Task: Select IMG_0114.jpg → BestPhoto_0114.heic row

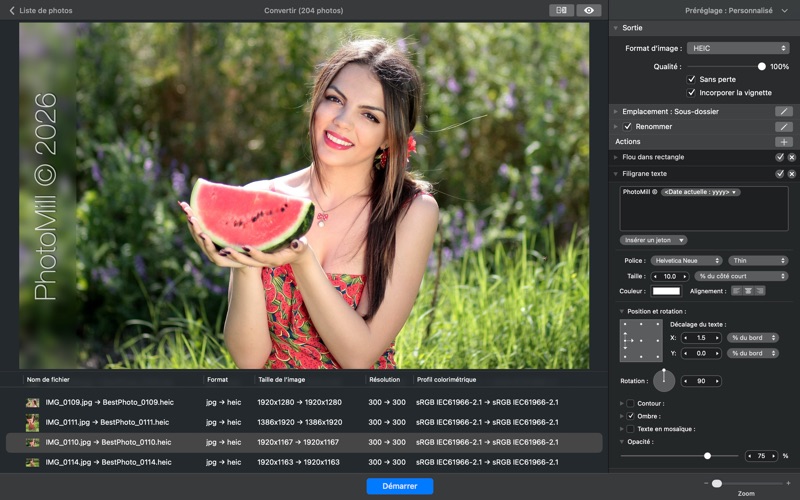Action: point(304,462)
